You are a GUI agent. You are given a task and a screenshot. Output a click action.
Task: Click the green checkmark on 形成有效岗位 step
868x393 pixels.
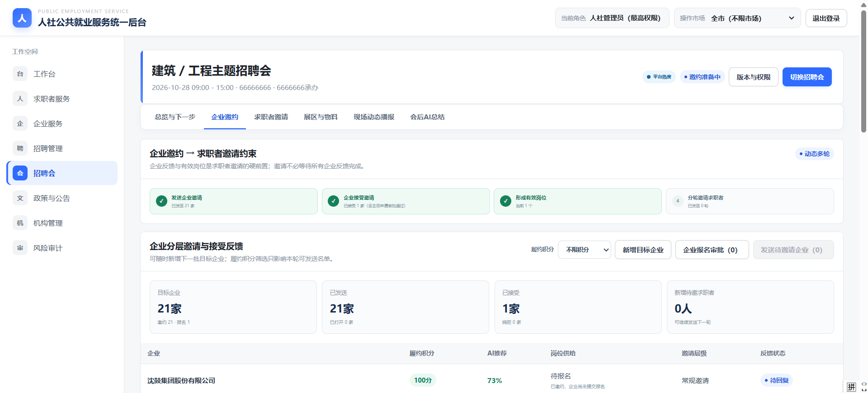pyautogui.click(x=506, y=201)
